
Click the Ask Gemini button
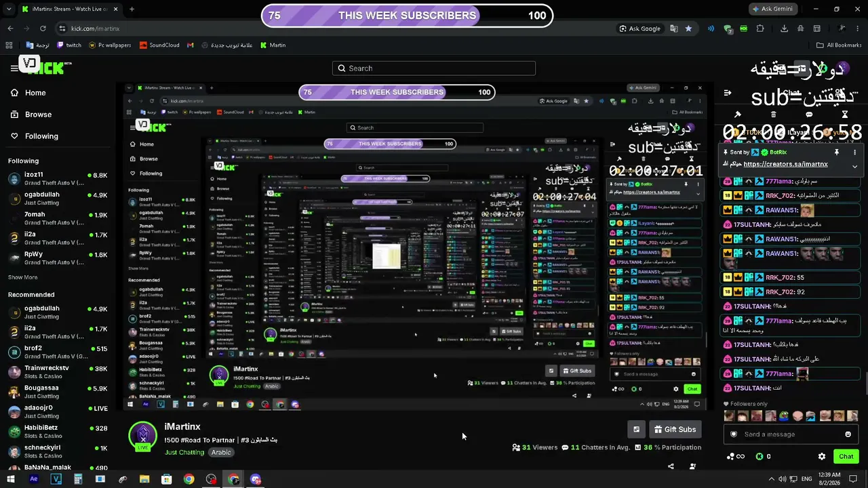pyautogui.click(x=772, y=9)
